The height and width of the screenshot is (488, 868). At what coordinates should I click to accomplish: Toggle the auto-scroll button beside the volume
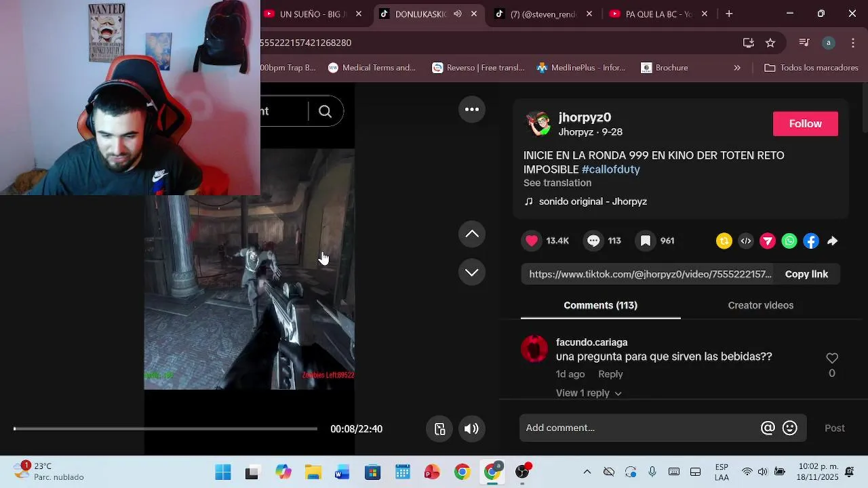tap(439, 428)
